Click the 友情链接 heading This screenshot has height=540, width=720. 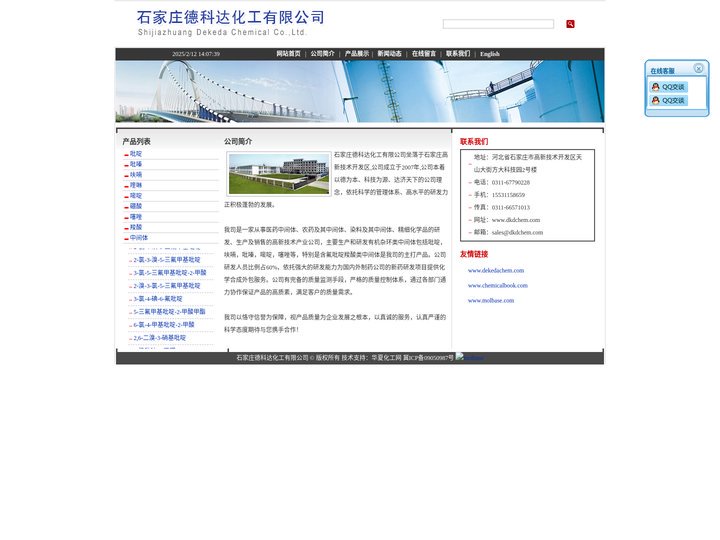click(x=474, y=254)
